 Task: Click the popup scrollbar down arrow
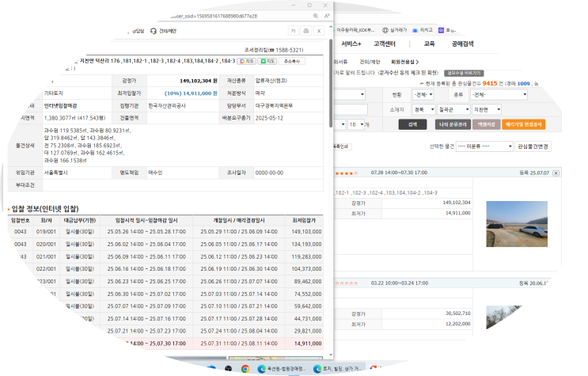point(331,355)
